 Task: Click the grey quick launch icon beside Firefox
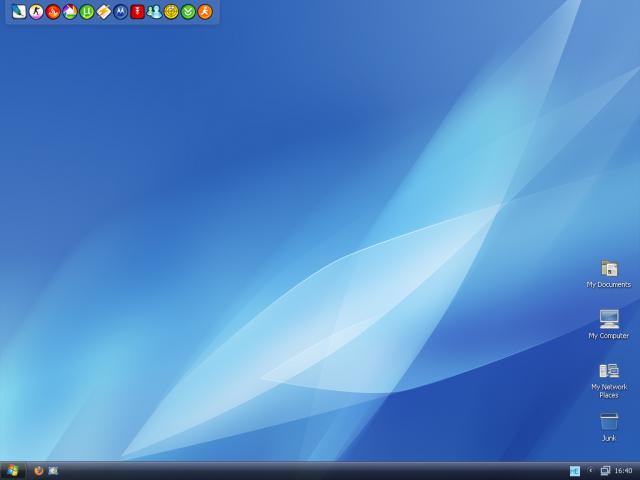pos(53,471)
